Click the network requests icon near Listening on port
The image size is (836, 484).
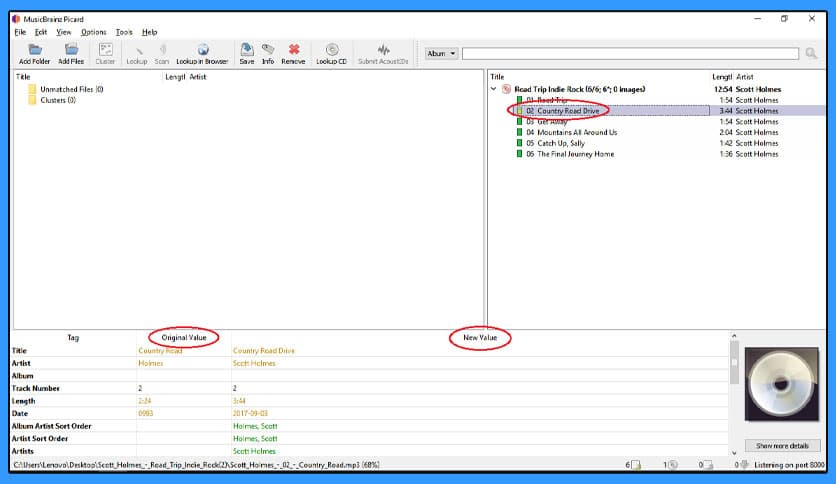(745, 465)
